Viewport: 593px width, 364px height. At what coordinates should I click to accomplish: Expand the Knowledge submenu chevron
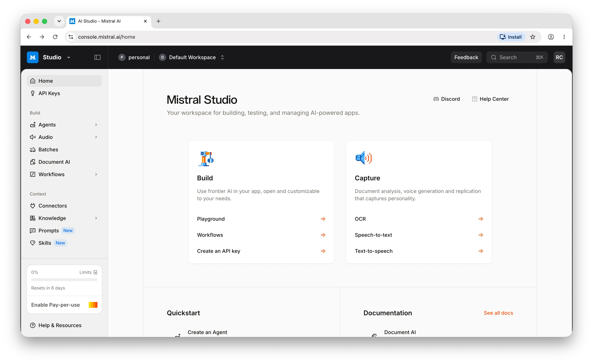click(x=96, y=218)
